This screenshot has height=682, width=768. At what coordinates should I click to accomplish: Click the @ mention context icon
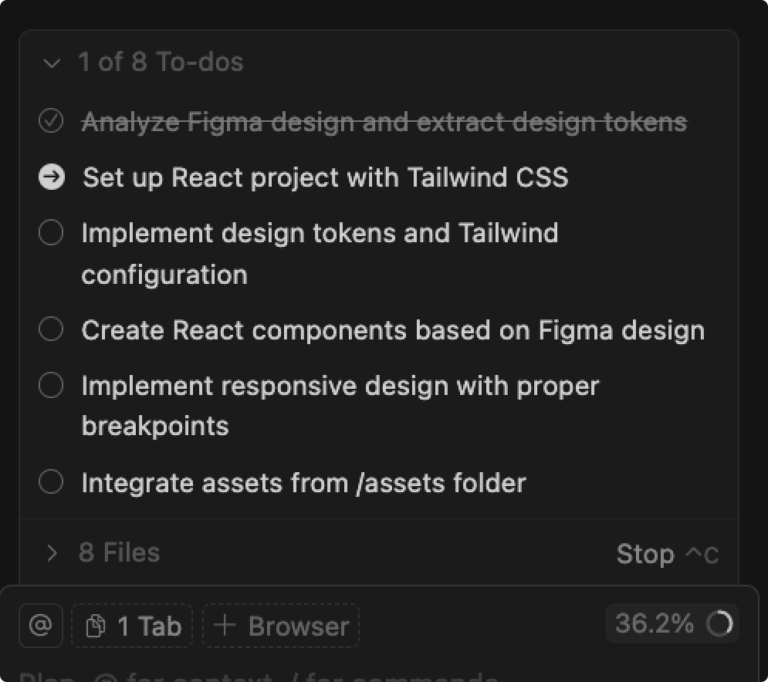pos(40,626)
